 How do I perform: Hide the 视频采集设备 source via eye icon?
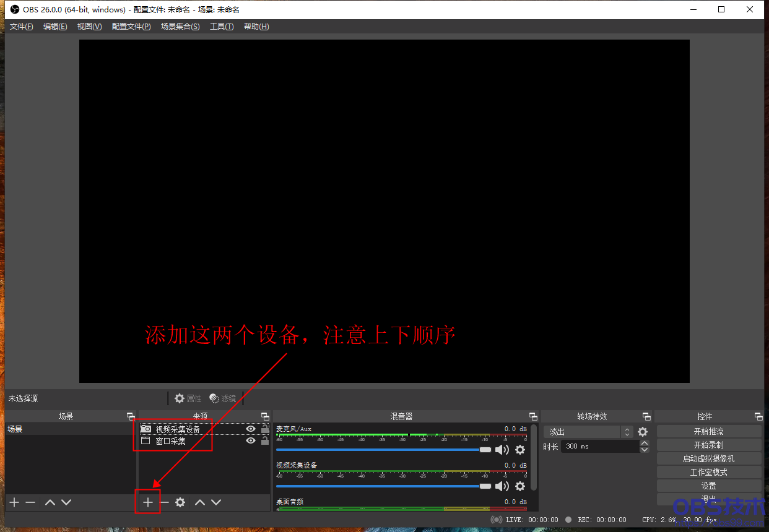[251, 429]
